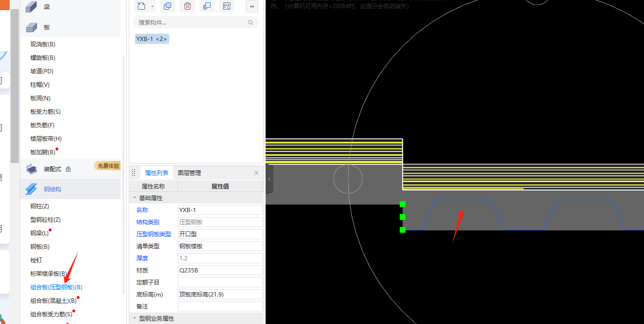Click the empty 备注 value field
644x324 pixels.
tap(220, 307)
